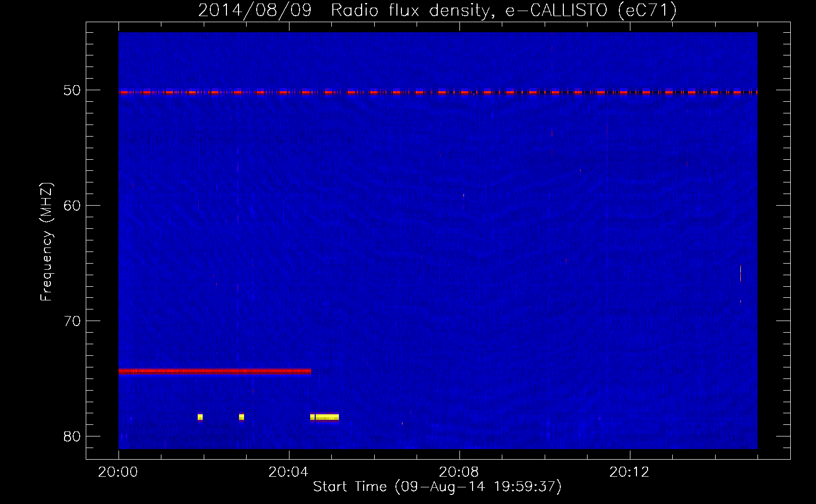Select the 60 frequency tick label

(x=72, y=206)
